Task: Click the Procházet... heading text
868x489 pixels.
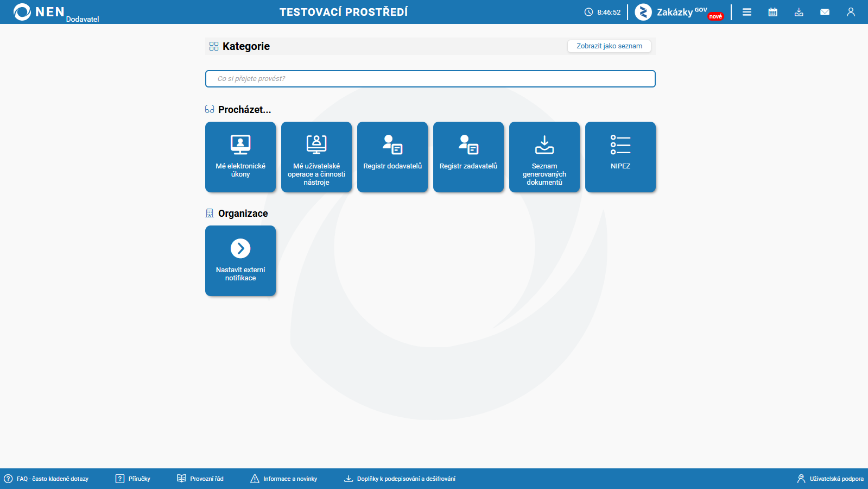Action: pyautogui.click(x=244, y=110)
